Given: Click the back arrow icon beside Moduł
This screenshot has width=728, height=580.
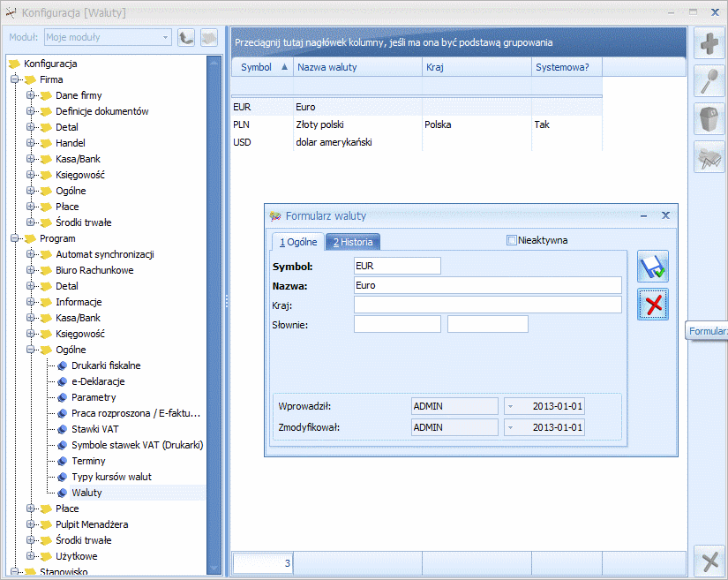Looking at the screenshot, I should [x=185, y=38].
